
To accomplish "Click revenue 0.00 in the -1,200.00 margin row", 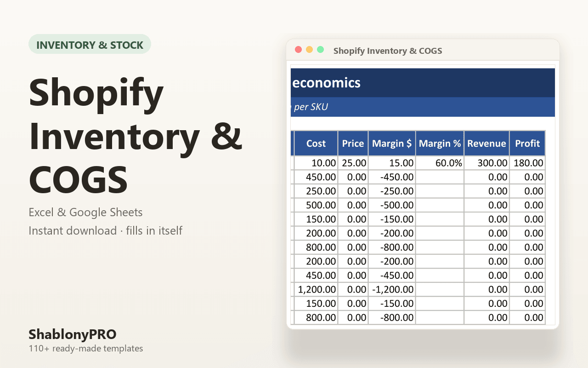I will pyautogui.click(x=486, y=289).
